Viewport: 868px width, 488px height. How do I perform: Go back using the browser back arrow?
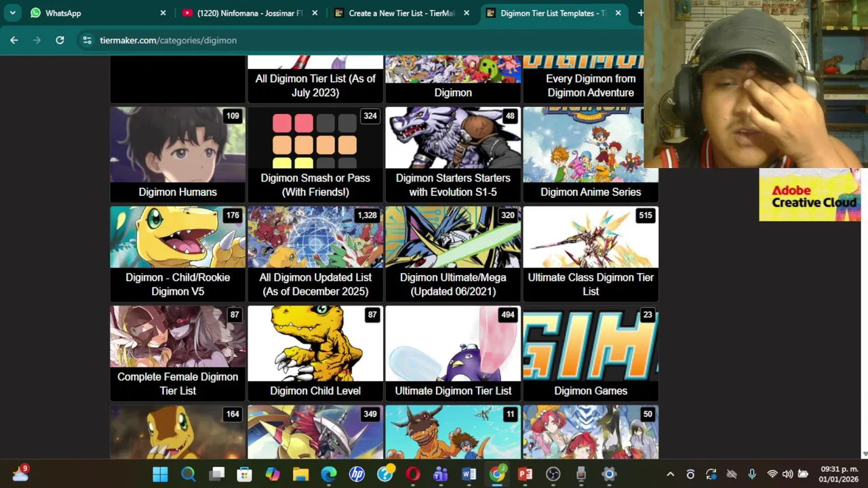14,40
